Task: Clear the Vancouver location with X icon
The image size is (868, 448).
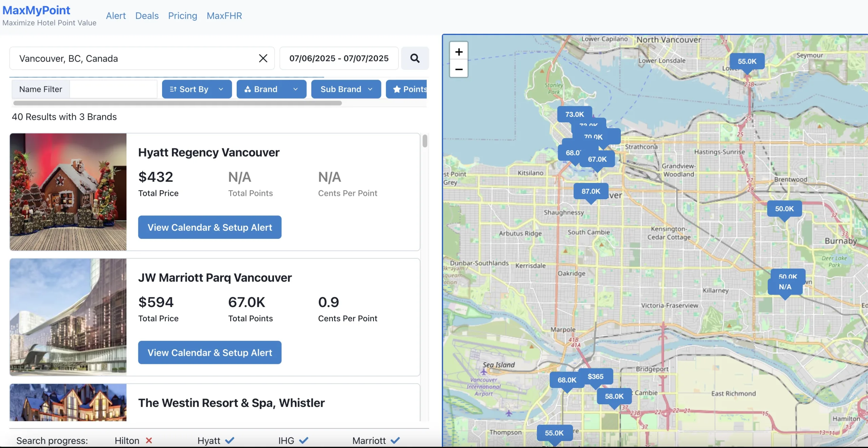Action: [x=263, y=58]
